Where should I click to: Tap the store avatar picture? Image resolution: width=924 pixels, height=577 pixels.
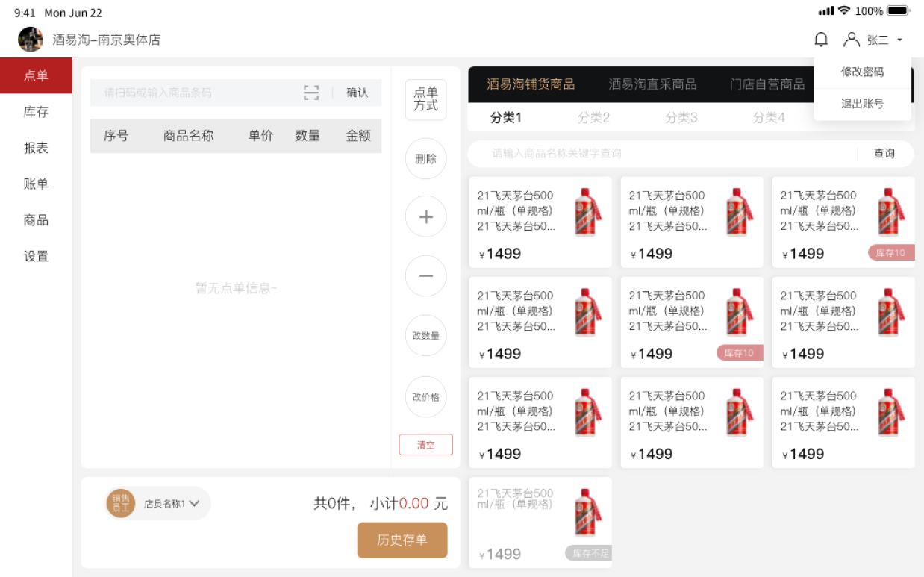coord(31,40)
